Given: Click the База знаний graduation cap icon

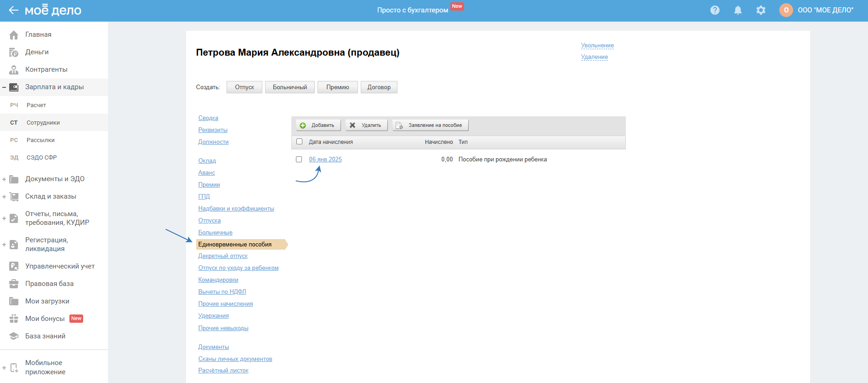Looking at the screenshot, I should pyautogui.click(x=14, y=336).
